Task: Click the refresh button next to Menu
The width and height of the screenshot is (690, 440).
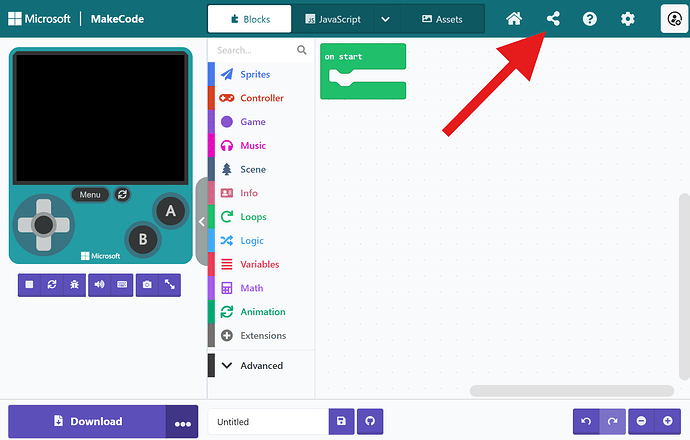Action: [122, 194]
